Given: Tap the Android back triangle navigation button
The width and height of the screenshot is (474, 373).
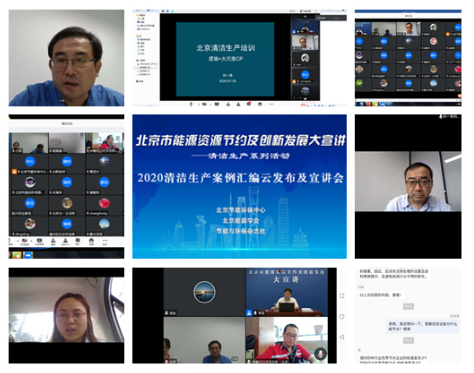Looking at the screenshot, I should point(342,337).
